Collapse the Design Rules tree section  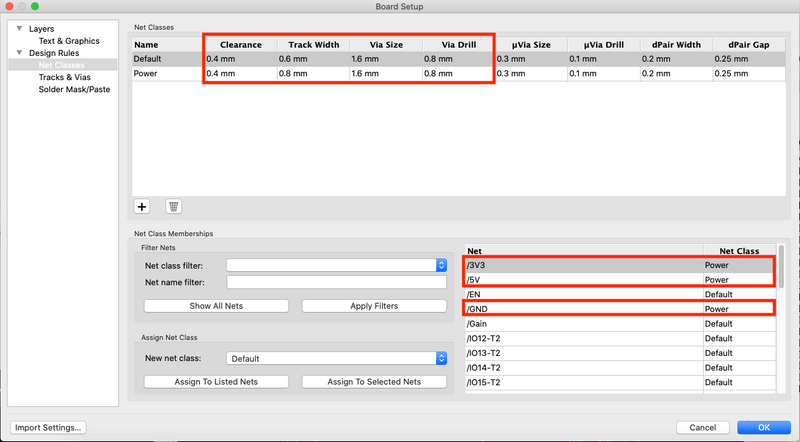pos(19,52)
